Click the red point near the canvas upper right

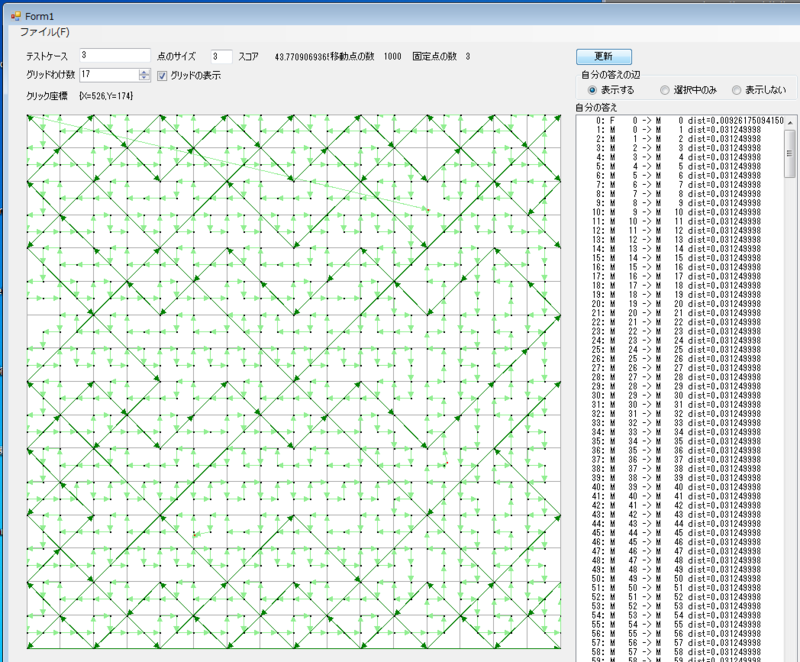pyautogui.click(x=428, y=210)
